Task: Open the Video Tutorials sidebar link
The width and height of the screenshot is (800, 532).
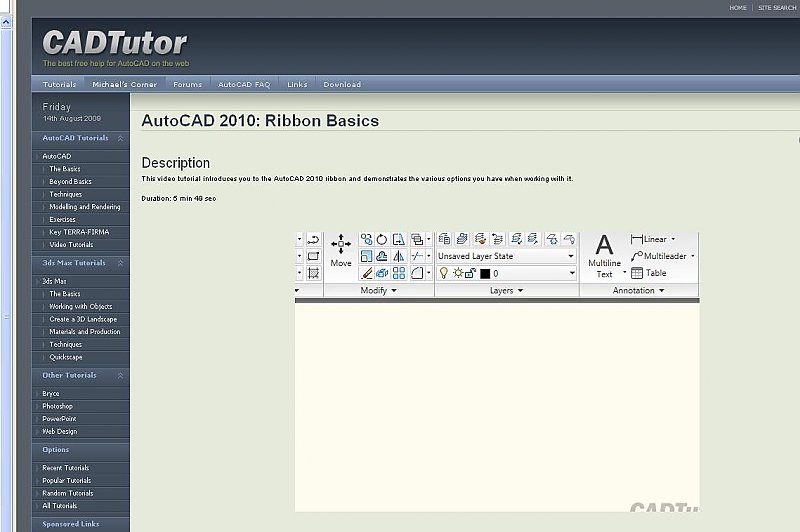Action: coord(71,245)
